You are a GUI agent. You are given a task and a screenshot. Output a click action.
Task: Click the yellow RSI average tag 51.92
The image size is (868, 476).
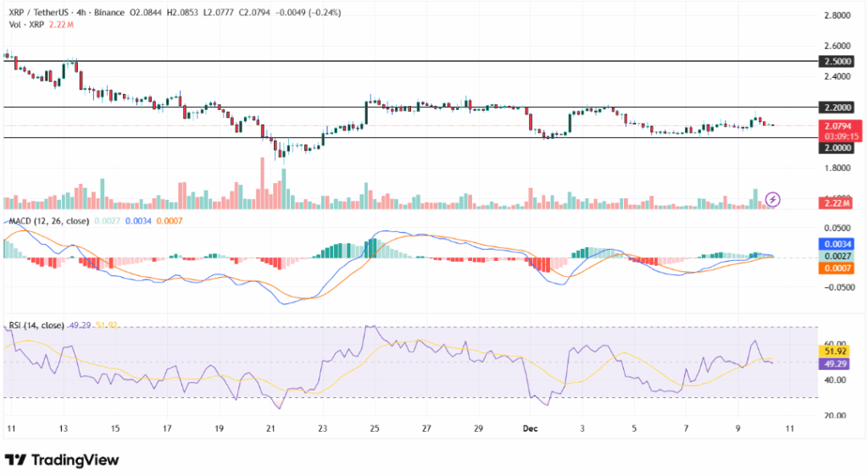(837, 350)
